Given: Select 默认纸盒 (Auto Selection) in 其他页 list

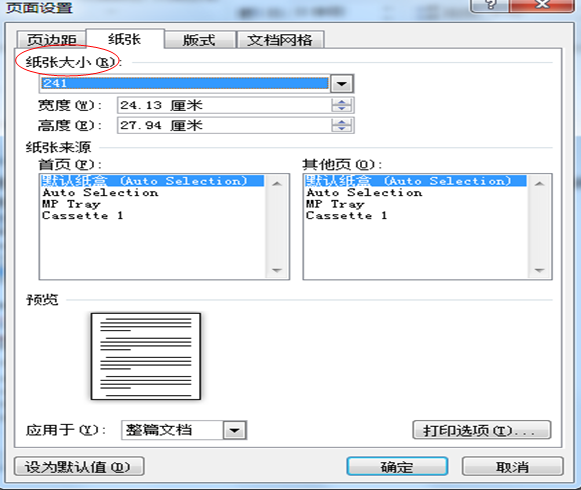Looking at the screenshot, I should (415, 181).
